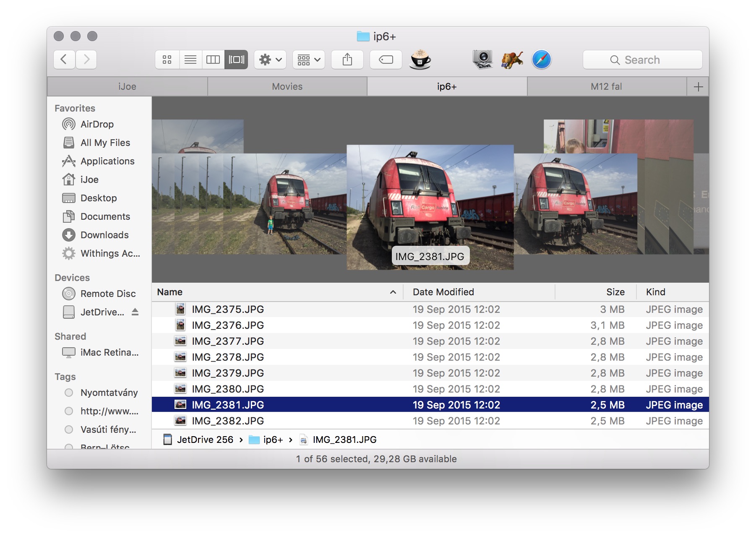Select file IMG_2382.JPG
This screenshot has width=756, height=536.
(x=430, y=421)
